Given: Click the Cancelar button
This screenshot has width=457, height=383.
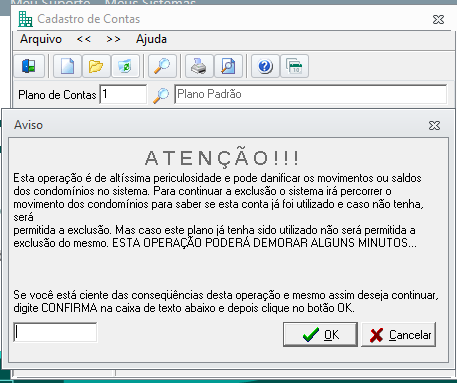Looking at the screenshot, I should [399, 334].
